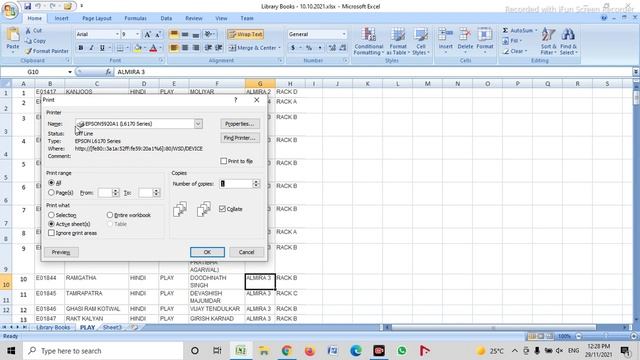640x360 pixels.
Task: Adjust the To page spinner
Action: [x=156, y=192]
